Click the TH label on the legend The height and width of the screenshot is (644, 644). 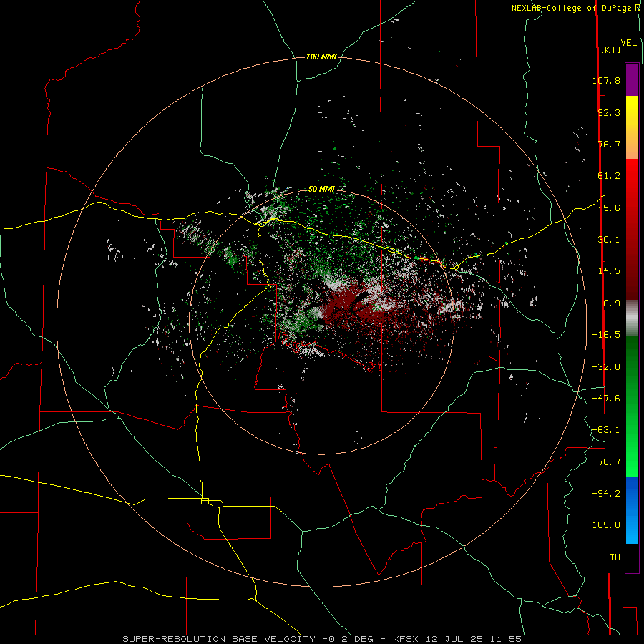pos(615,557)
